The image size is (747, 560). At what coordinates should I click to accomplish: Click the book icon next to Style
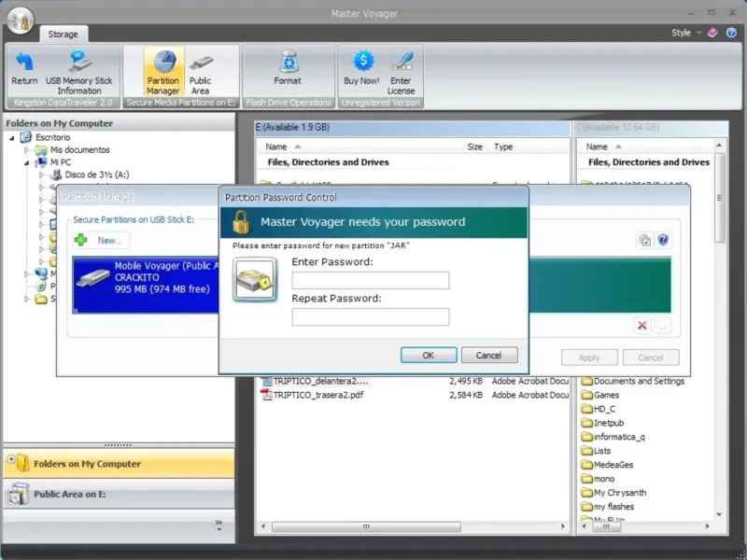tap(712, 33)
